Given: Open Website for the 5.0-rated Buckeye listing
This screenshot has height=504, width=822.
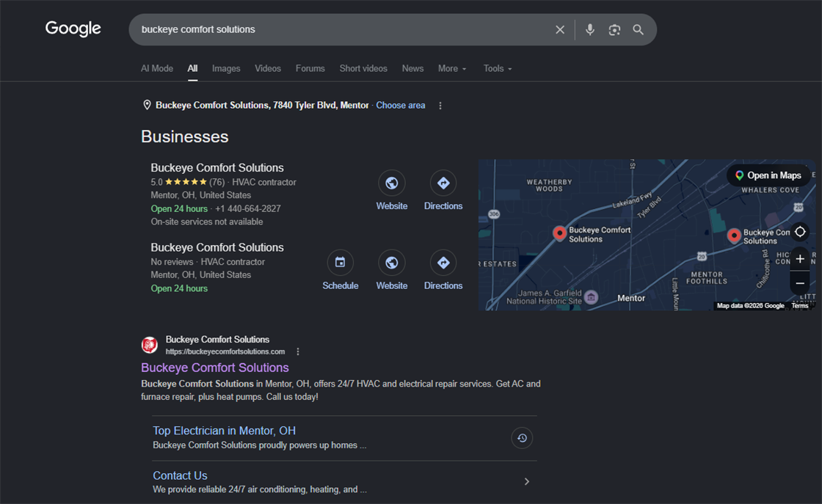Looking at the screenshot, I should click(x=392, y=191).
